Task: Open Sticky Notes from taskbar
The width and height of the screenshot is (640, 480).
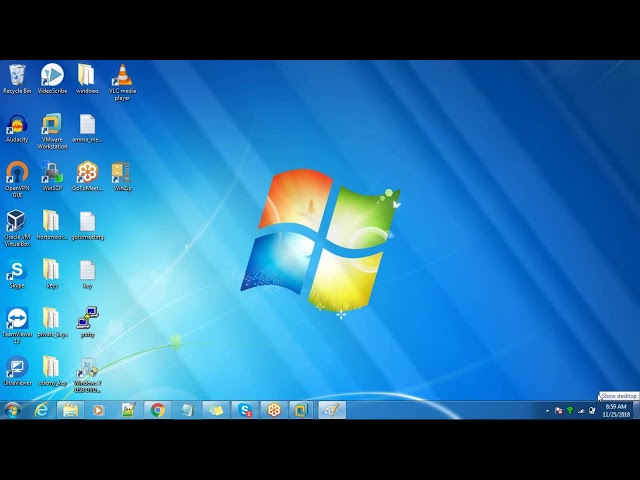Action: [x=216, y=410]
